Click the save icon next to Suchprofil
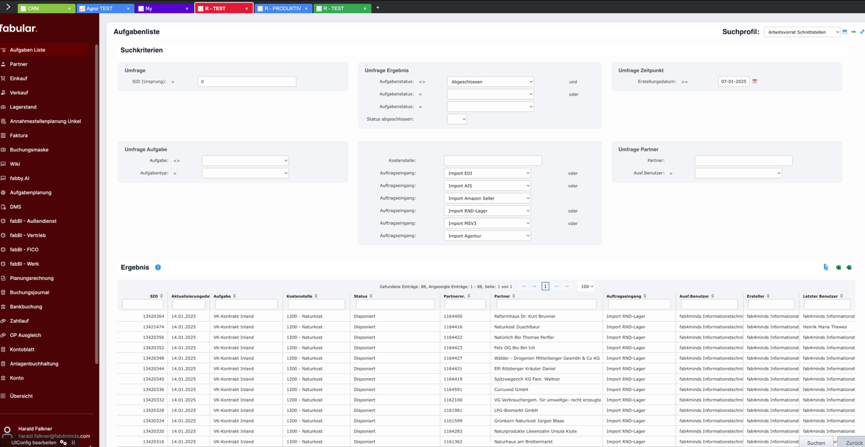This screenshot has height=447, width=865. point(845,32)
